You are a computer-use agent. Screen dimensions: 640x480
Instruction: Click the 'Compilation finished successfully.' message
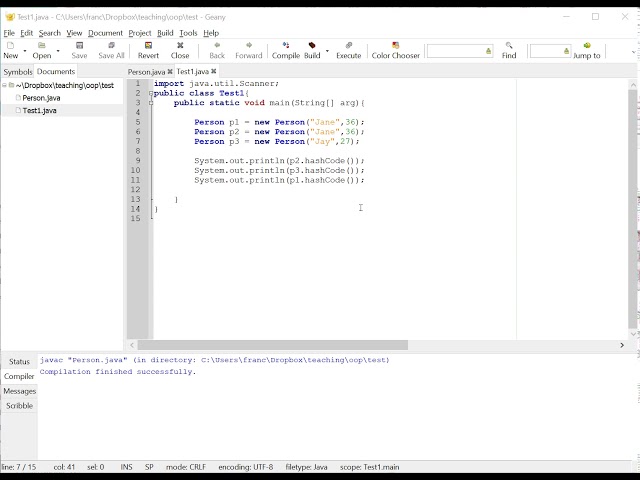(x=118, y=372)
